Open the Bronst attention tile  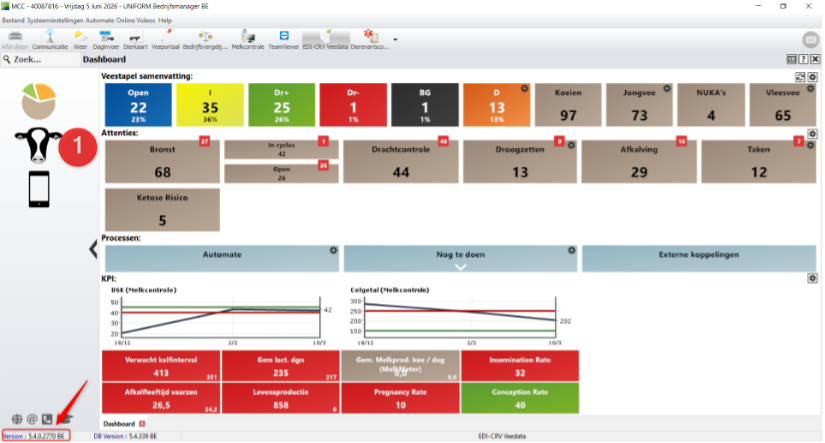pyautogui.click(x=162, y=162)
